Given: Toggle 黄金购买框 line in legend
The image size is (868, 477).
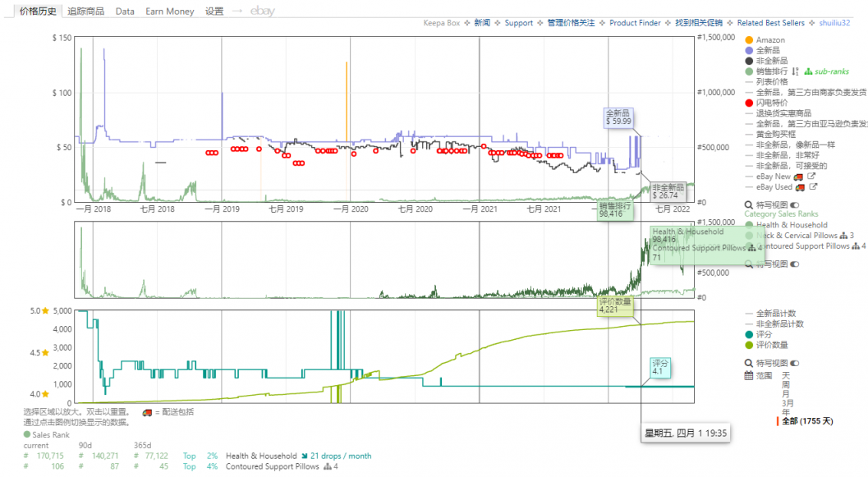Looking at the screenshot, I should pos(770,135).
